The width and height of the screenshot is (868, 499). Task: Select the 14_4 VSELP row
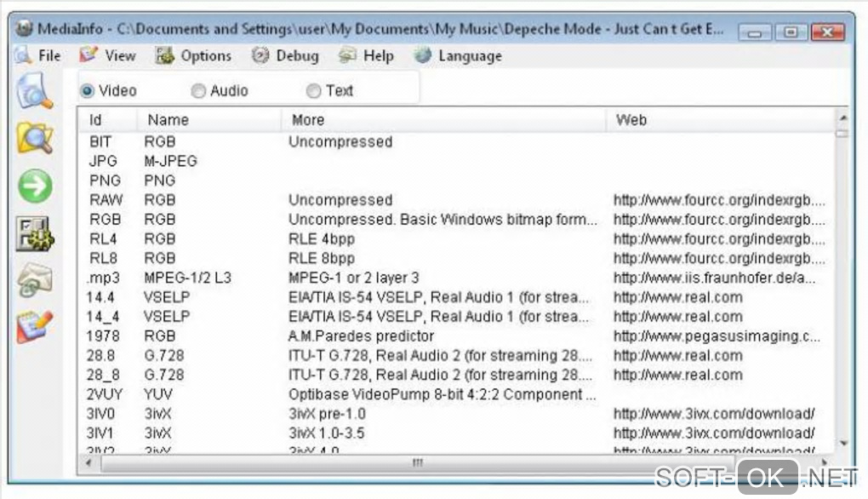pyautogui.click(x=456, y=317)
